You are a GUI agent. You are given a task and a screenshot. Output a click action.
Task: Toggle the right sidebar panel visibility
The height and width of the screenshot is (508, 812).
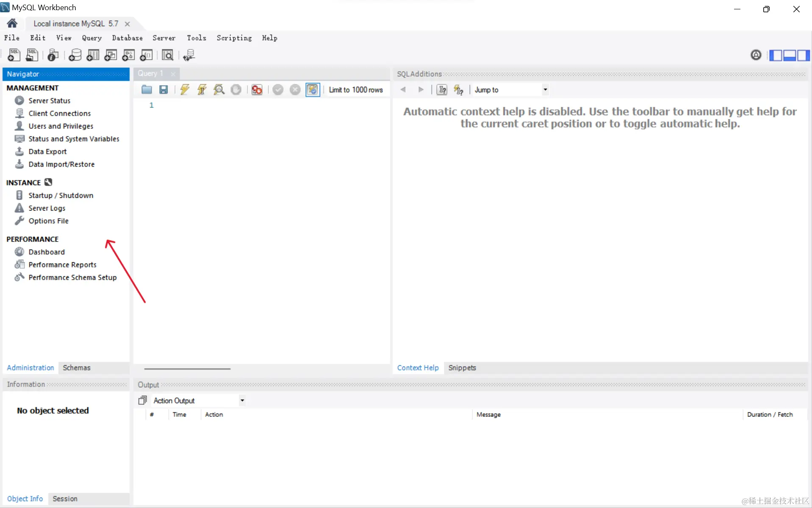[x=804, y=55]
